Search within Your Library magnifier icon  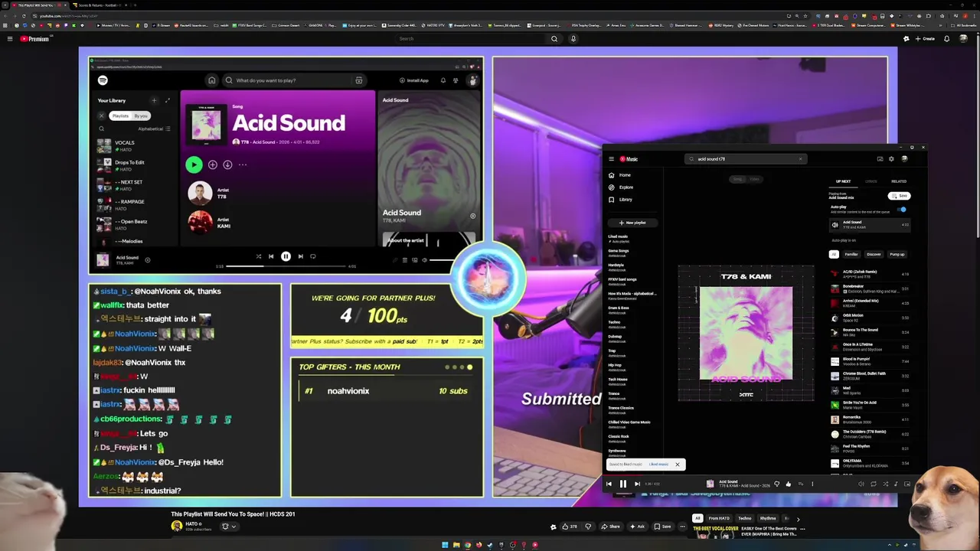coord(101,129)
